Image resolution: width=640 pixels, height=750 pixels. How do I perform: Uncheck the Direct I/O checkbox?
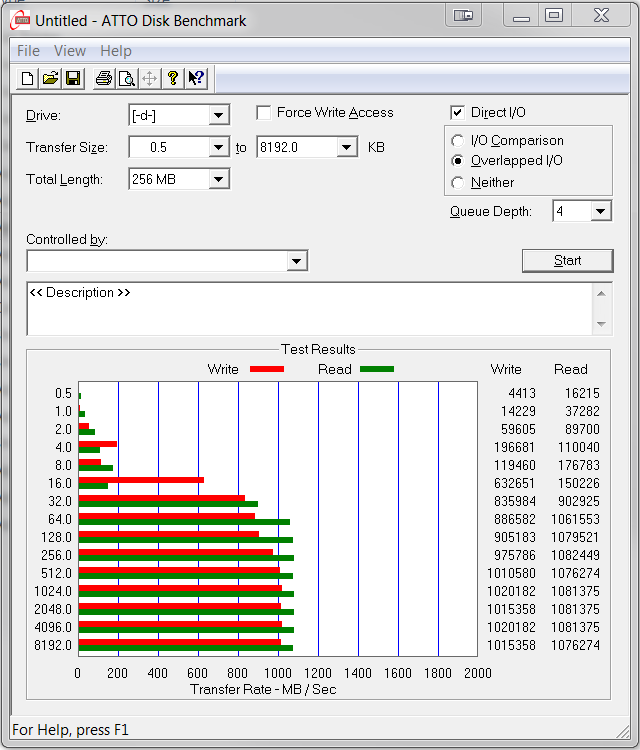[x=458, y=113]
